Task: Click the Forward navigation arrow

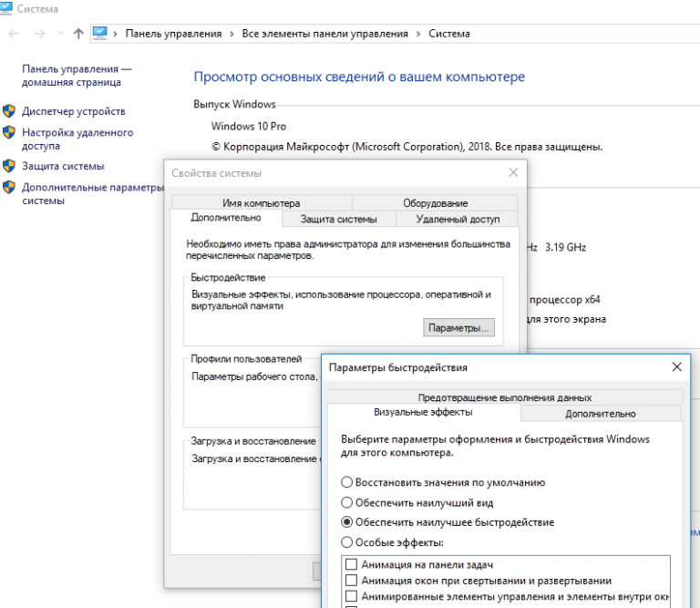Action: [40, 34]
